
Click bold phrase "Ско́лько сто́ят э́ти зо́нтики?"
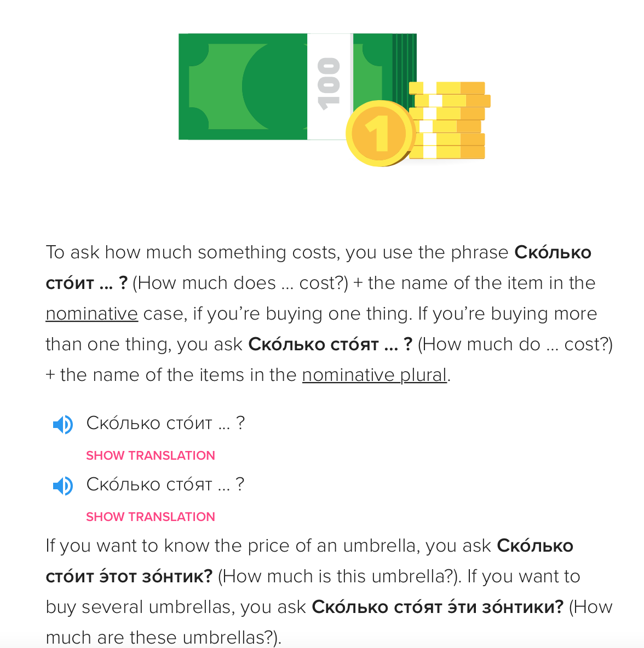pyautogui.click(x=437, y=607)
